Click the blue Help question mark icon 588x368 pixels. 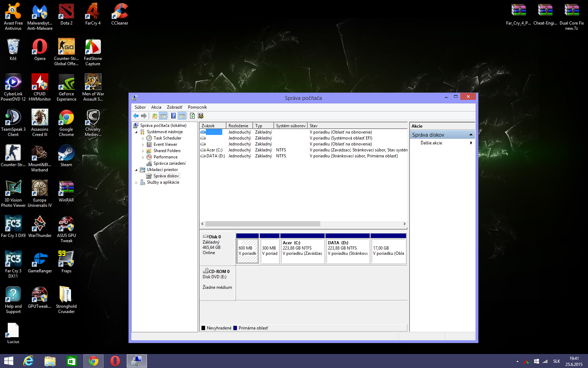click(173, 116)
